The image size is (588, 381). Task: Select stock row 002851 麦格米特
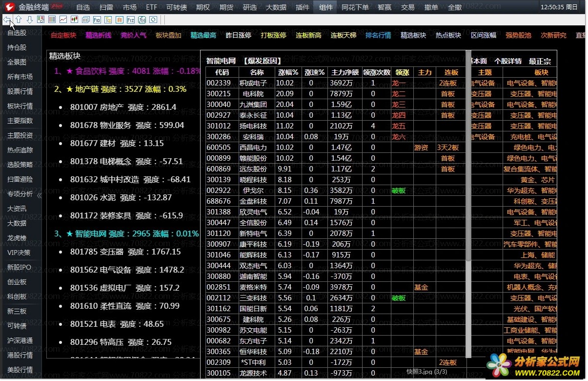tap(336, 287)
